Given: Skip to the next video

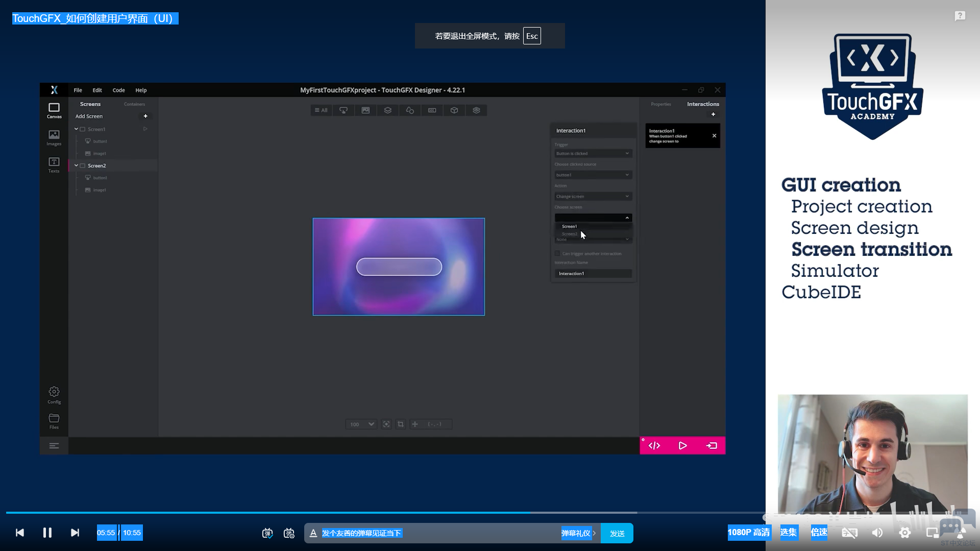Looking at the screenshot, I should [75, 533].
